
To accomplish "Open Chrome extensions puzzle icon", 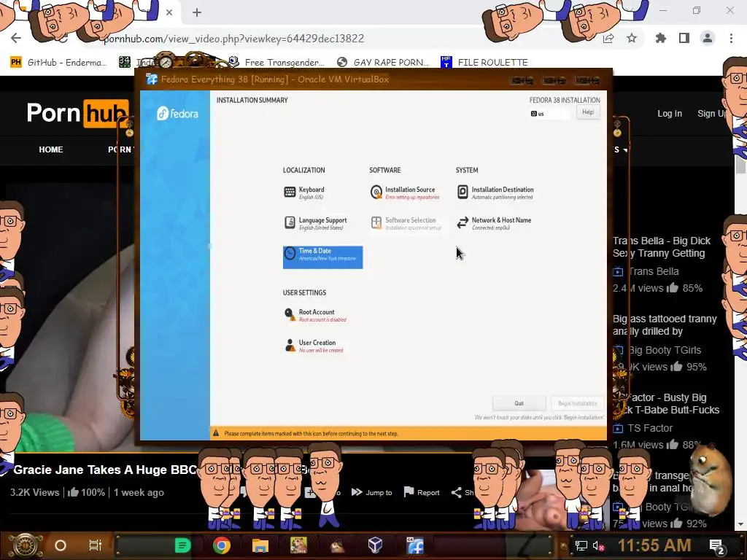I will coord(661,38).
